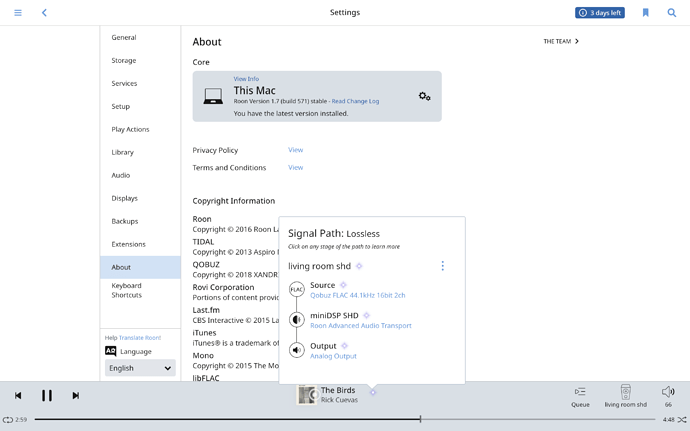Screen dimensions: 690x431
Task: Open the Queue
Action: click(x=580, y=396)
